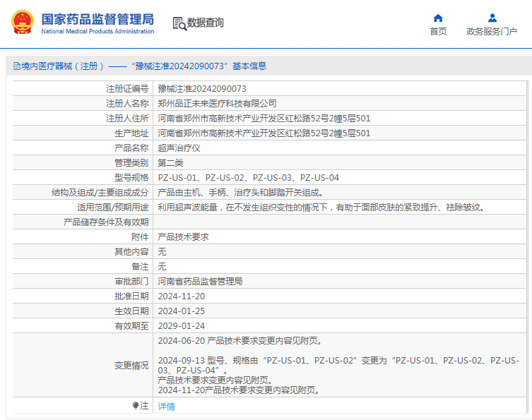
Task: Click 国家药品监督管理局 site title
Action: pos(97,19)
